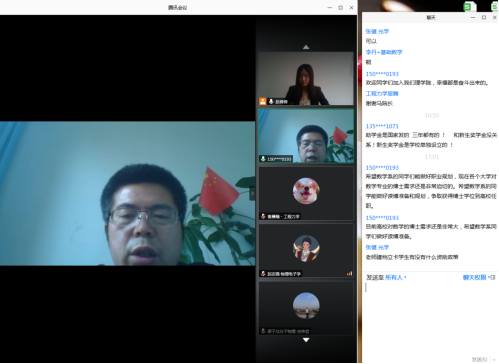Click the microphone icon on the woman's video tile
This screenshot has width=499, height=364.
pos(271,101)
